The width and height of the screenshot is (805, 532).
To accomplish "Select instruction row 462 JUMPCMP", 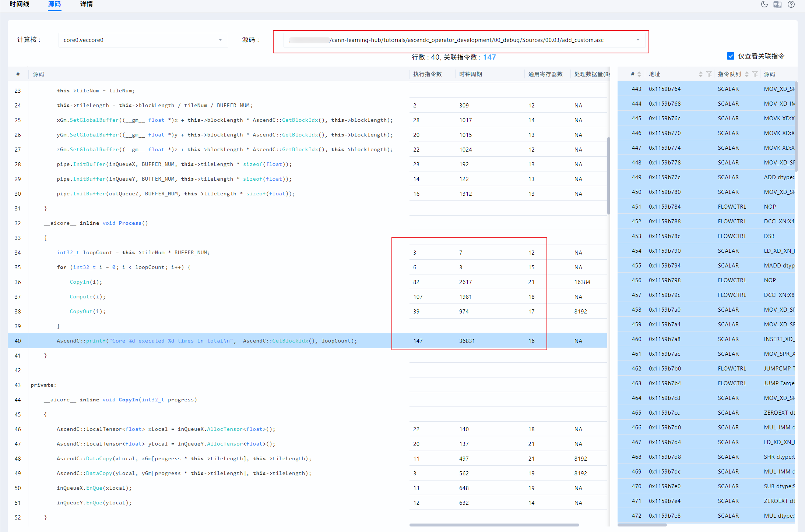I will click(706, 369).
